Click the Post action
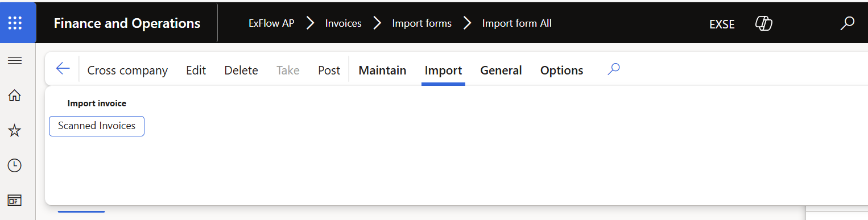Screen dimensions: 868x220 click(x=329, y=70)
